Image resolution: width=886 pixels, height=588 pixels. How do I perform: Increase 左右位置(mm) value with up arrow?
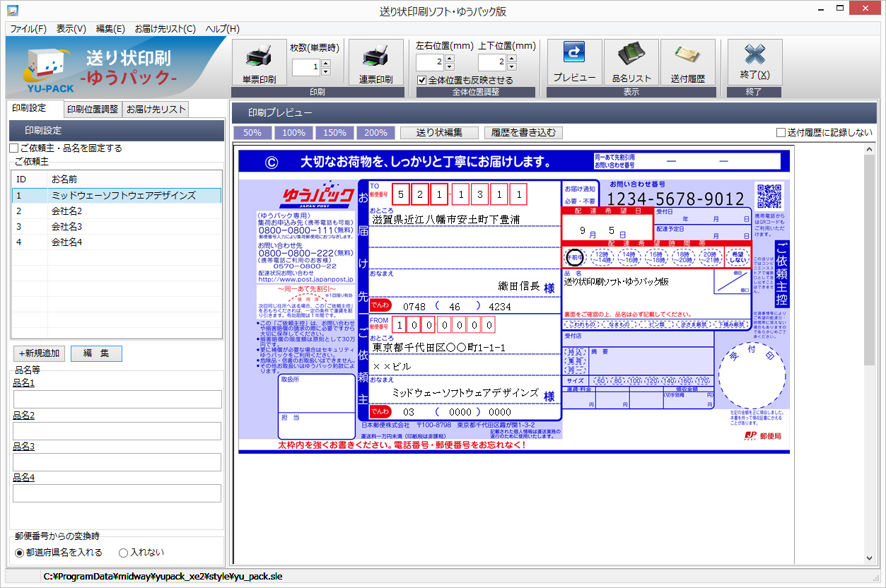(x=450, y=59)
